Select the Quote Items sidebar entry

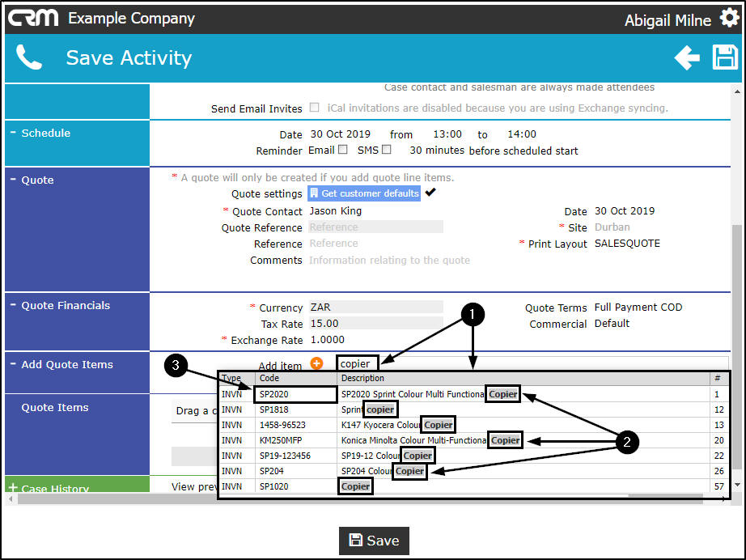coord(55,407)
